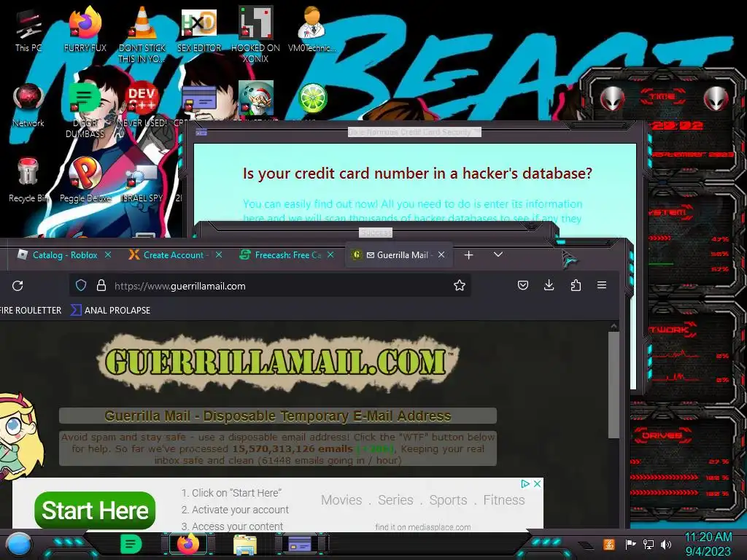The height and width of the screenshot is (560, 747).
Task: Open File Explorer from the taskbar
Action: (245, 544)
